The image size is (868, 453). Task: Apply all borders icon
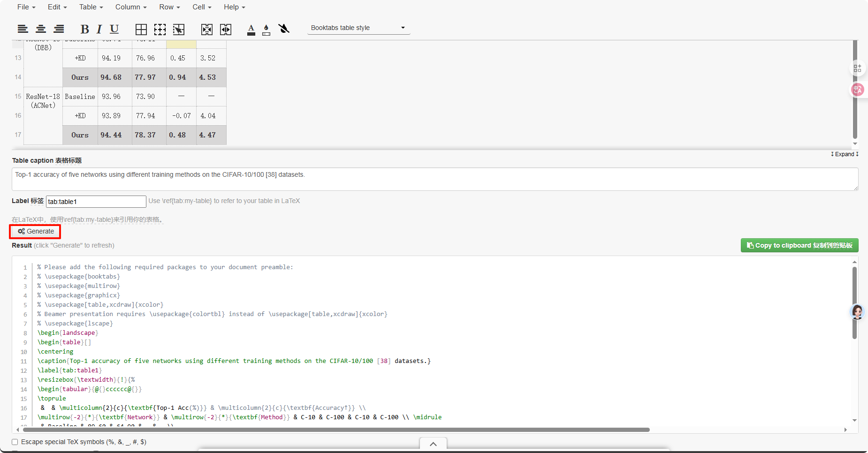[x=141, y=30]
